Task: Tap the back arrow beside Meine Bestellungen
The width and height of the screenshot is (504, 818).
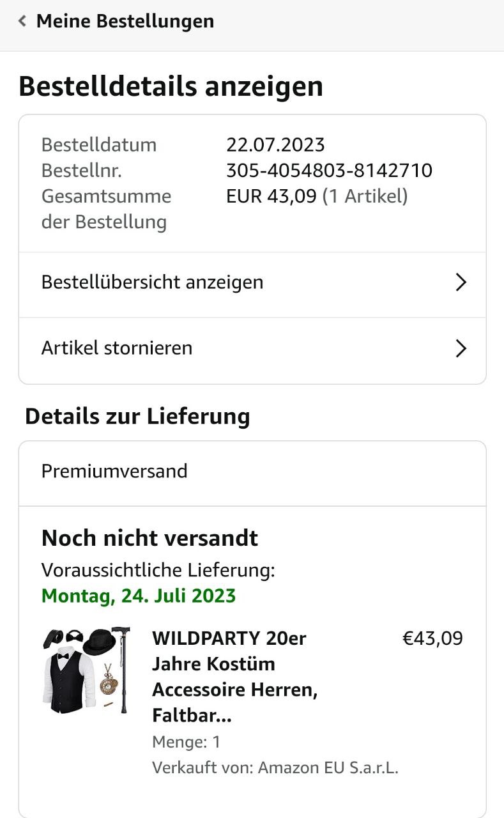Action: 22,21
